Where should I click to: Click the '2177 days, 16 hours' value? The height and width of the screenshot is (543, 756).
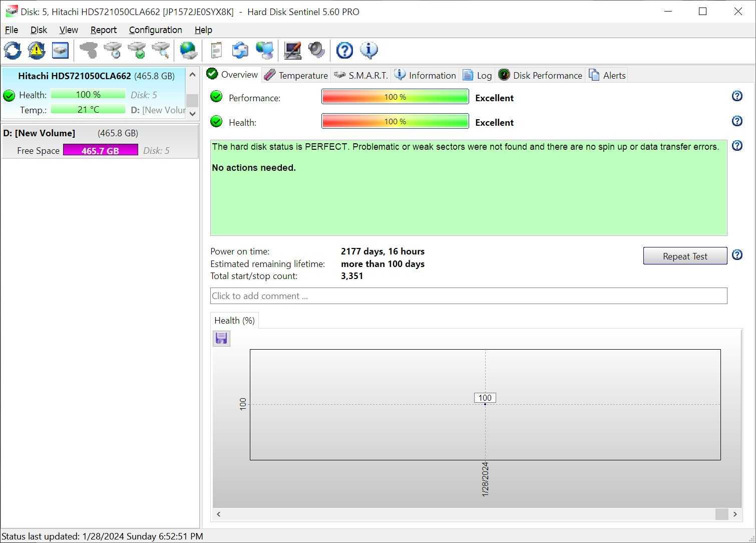(x=383, y=251)
